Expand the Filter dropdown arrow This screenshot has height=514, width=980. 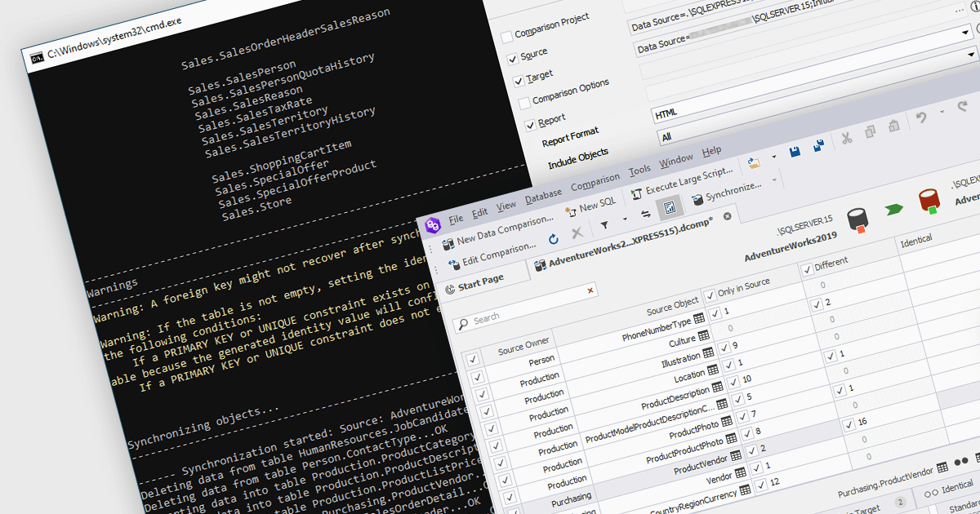click(624, 219)
